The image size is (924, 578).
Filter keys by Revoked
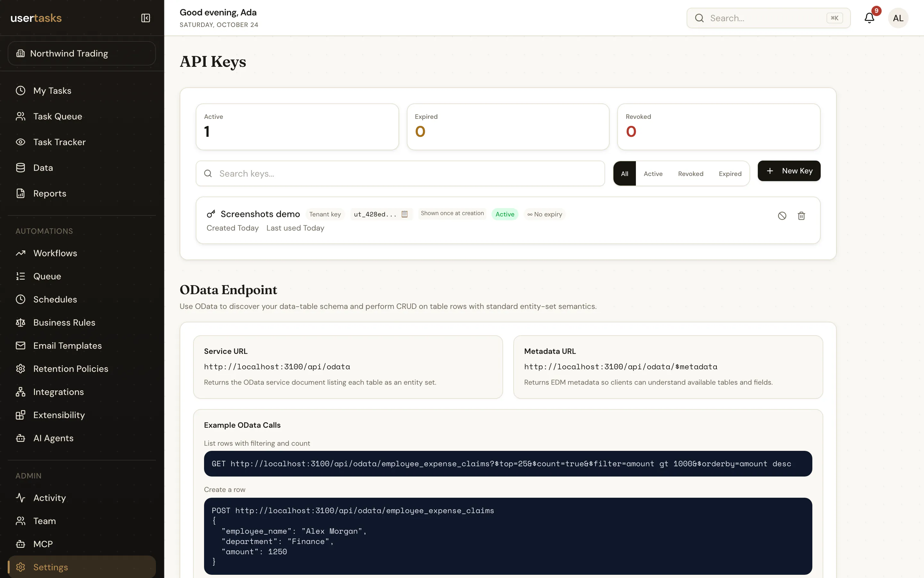690,173
